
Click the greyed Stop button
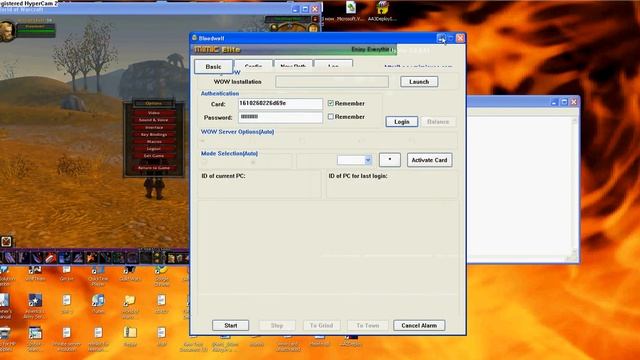pyautogui.click(x=277, y=325)
